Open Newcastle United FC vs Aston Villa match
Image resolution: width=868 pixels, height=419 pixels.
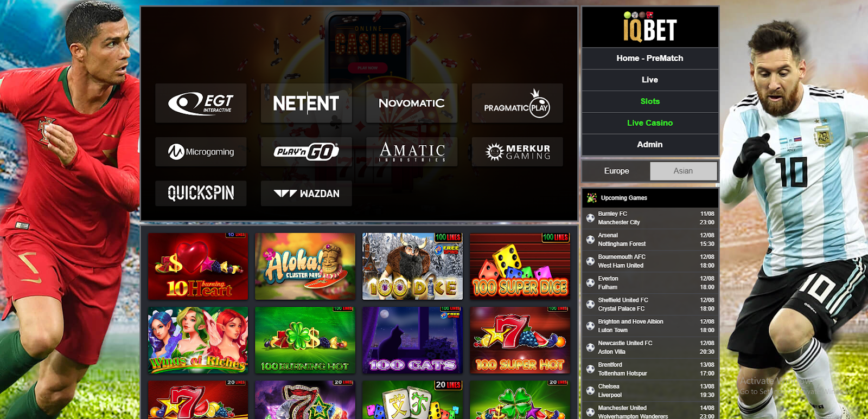(x=650, y=347)
